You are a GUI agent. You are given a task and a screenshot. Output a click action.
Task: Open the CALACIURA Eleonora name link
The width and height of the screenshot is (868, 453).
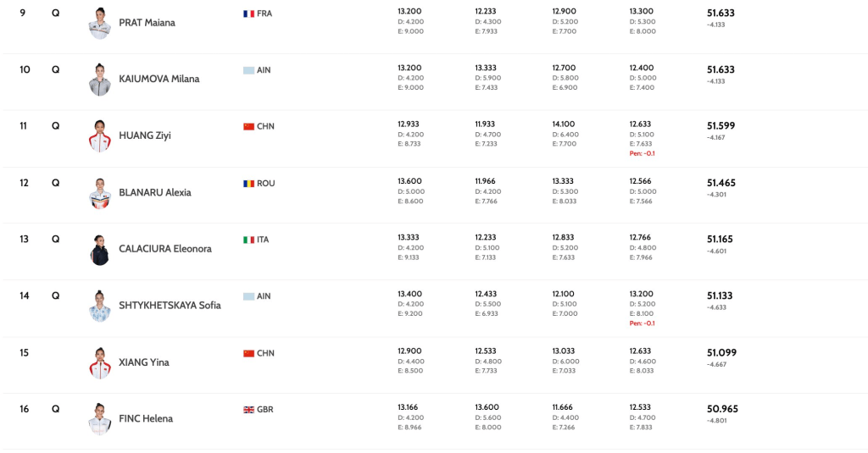coord(164,249)
